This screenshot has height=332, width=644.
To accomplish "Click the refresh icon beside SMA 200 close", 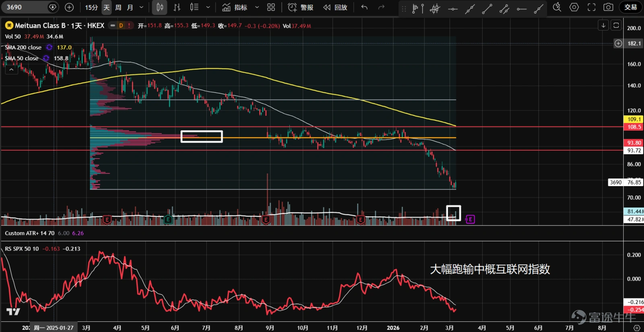I will coord(49,47).
